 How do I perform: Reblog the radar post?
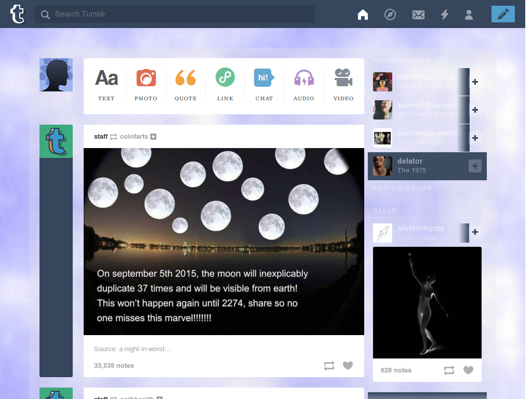pos(449,370)
